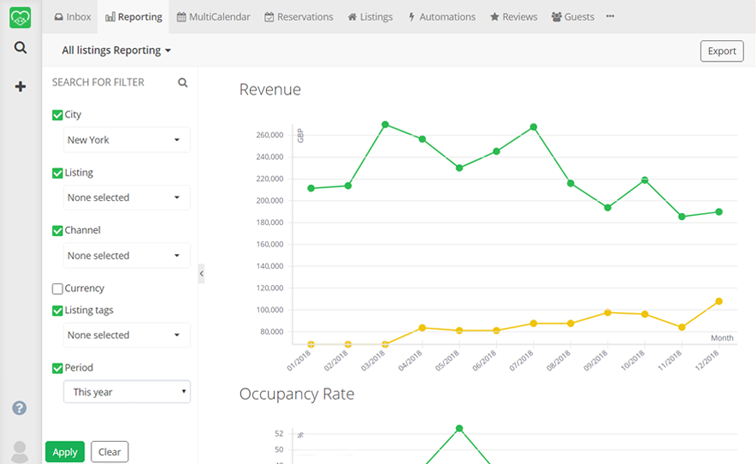
Task: Open the three-dot more menu
Action: pos(611,17)
